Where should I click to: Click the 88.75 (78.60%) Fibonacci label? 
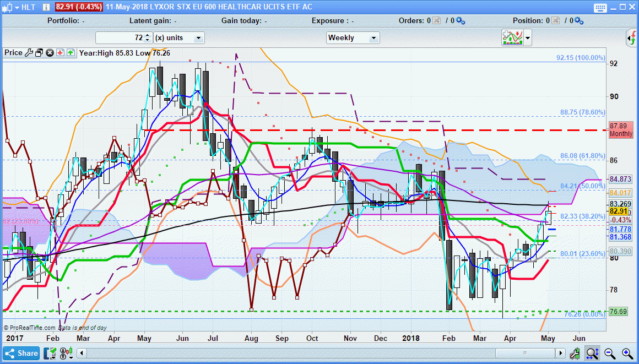coord(583,112)
